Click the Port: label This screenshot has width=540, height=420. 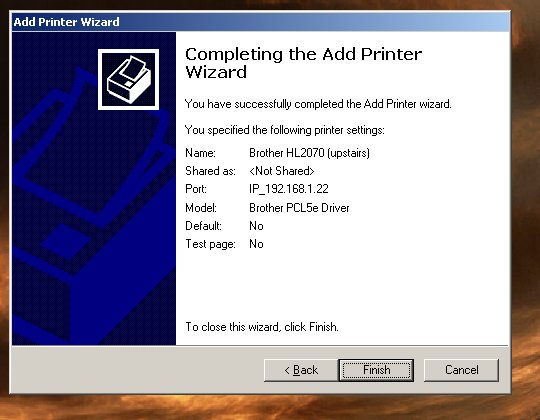click(x=196, y=189)
